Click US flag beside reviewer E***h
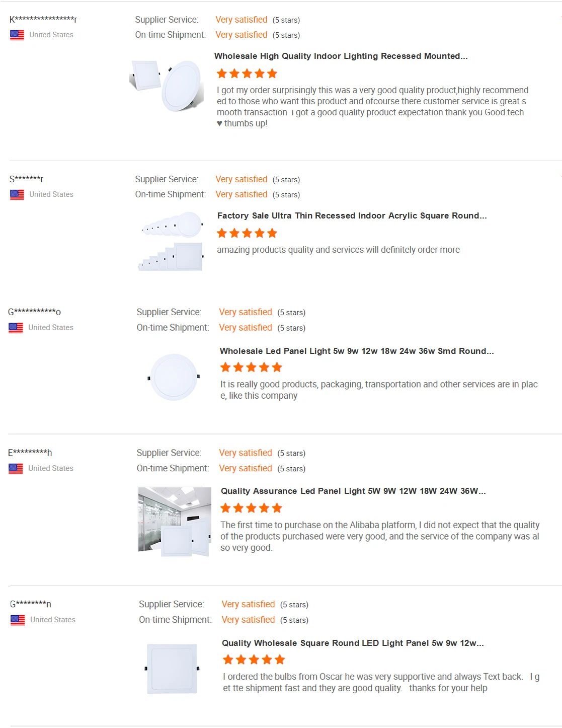The width and height of the screenshot is (562, 728). pos(16,469)
